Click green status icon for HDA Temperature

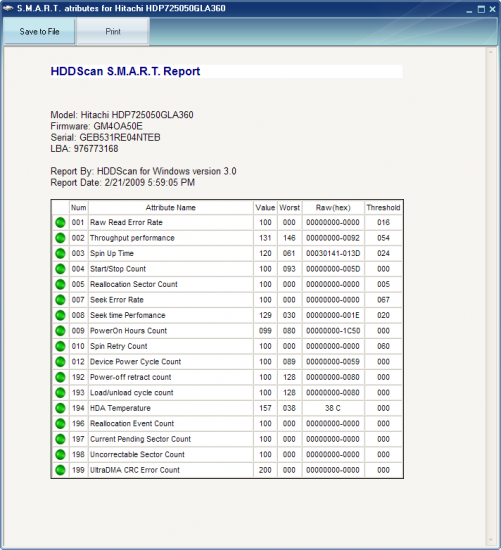pos(60,408)
